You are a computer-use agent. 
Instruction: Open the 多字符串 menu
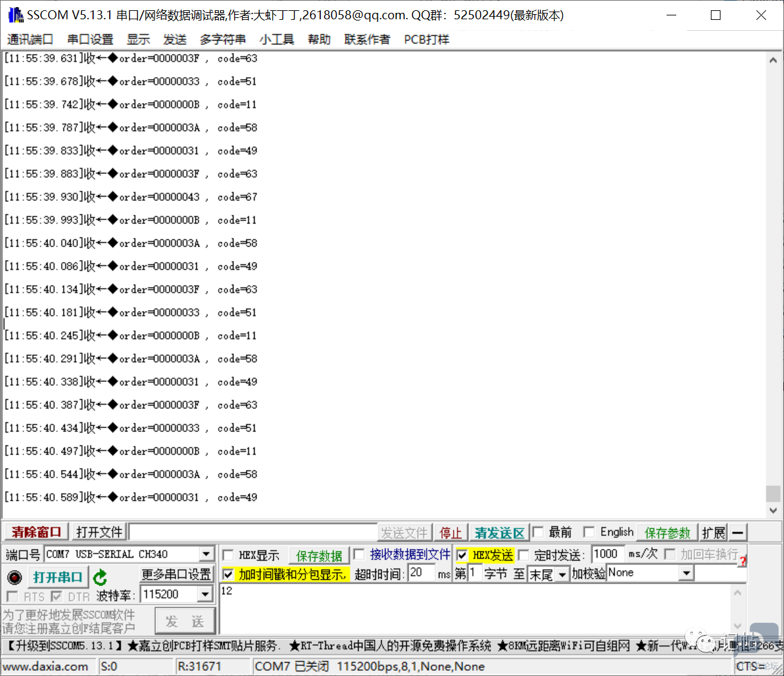(x=223, y=39)
